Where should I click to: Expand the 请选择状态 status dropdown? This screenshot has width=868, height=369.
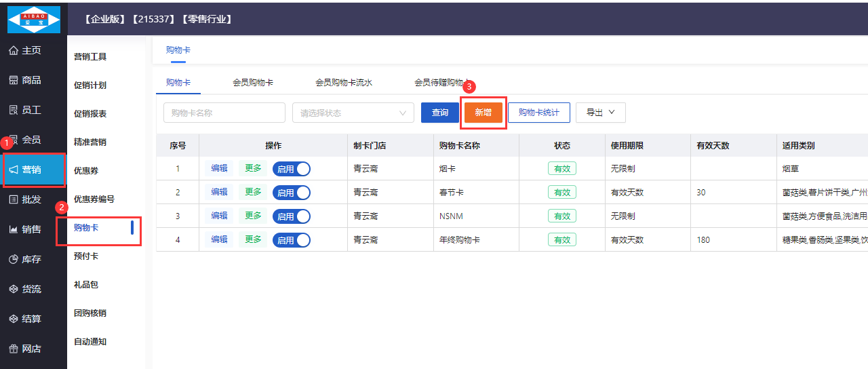coord(353,113)
